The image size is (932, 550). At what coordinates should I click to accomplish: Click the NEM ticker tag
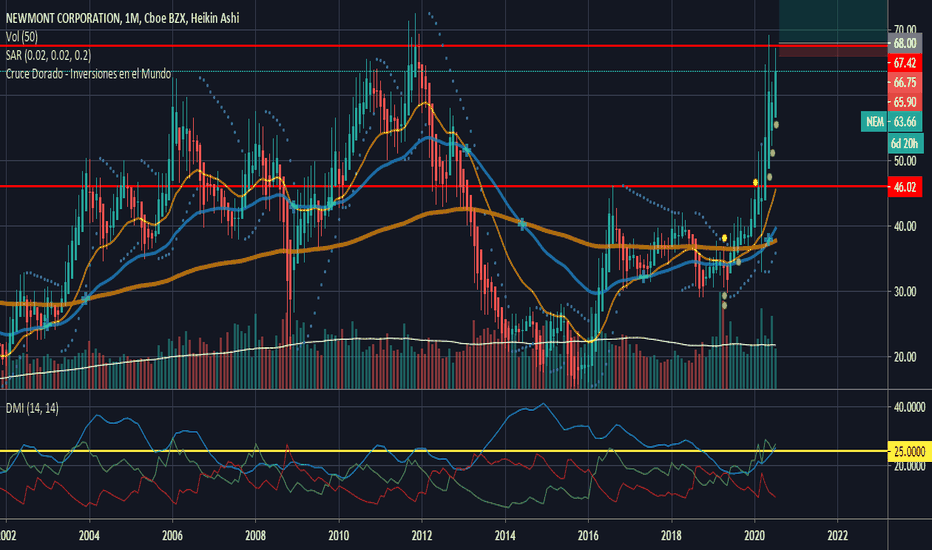tap(874, 122)
